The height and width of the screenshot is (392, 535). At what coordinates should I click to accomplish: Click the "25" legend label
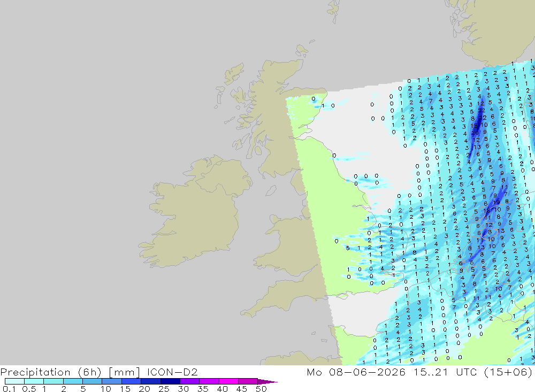164,389
